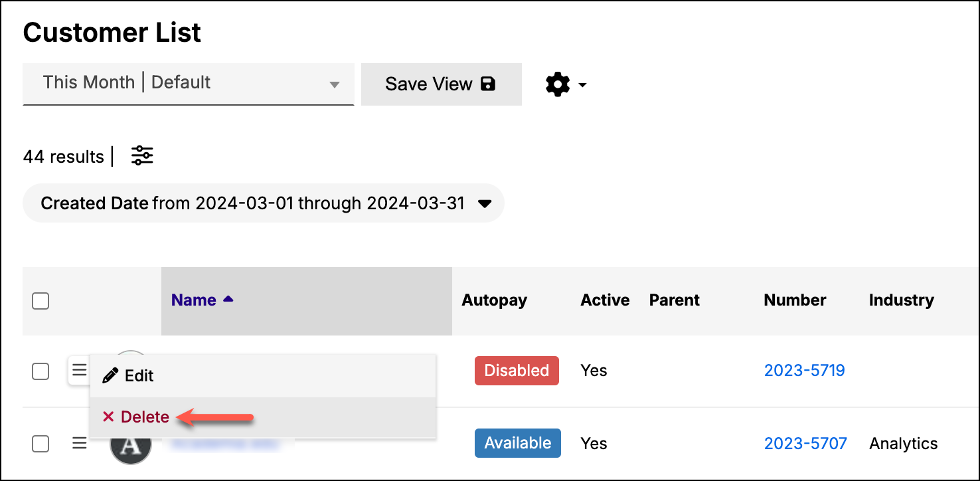Screen dimensions: 980x481
Task: Check the first customer row checkbox
Action: point(41,371)
